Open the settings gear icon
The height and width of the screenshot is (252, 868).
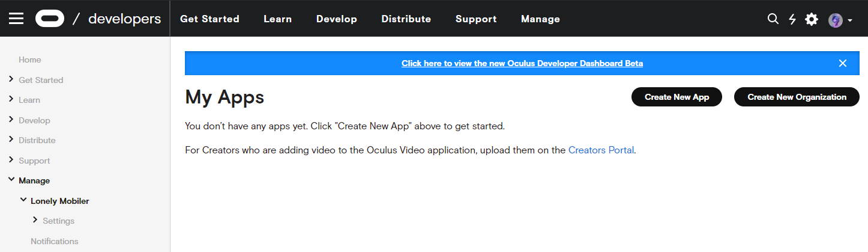click(812, 19)
